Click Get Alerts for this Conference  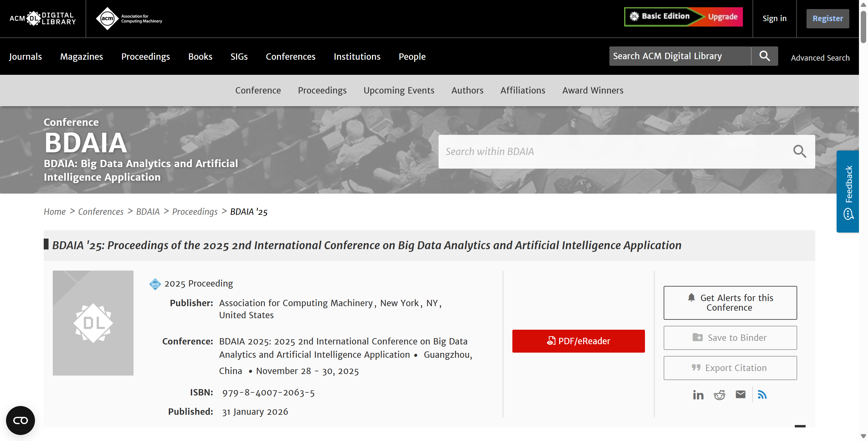pyautogui.click(x=730, y=303)
